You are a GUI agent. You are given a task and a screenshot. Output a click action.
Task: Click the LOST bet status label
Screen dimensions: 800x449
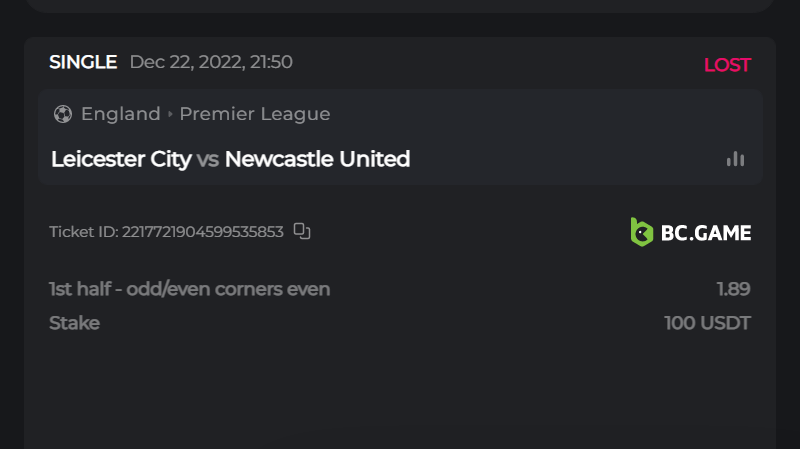(x=727, y=65)
